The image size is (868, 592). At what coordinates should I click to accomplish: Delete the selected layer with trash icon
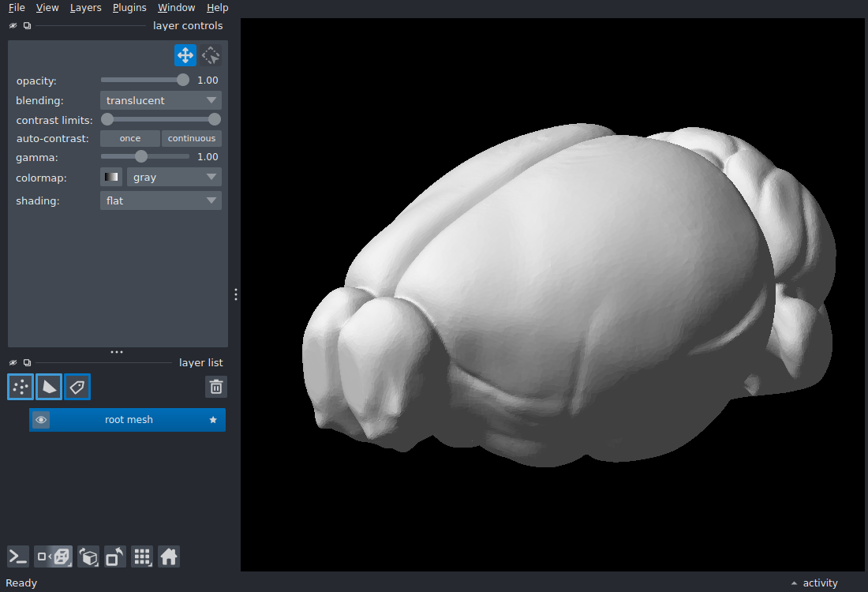[x=216, y=387]
